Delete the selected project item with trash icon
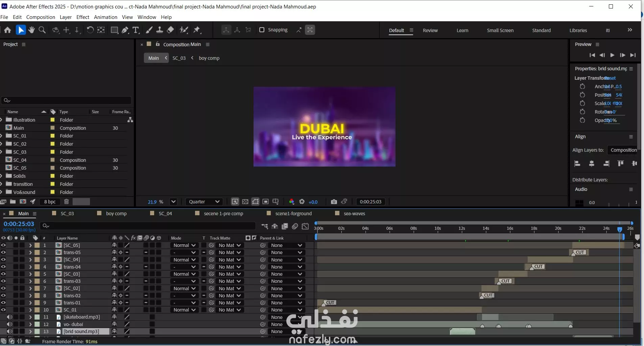644x346 pixels. (x=67, y=202)
